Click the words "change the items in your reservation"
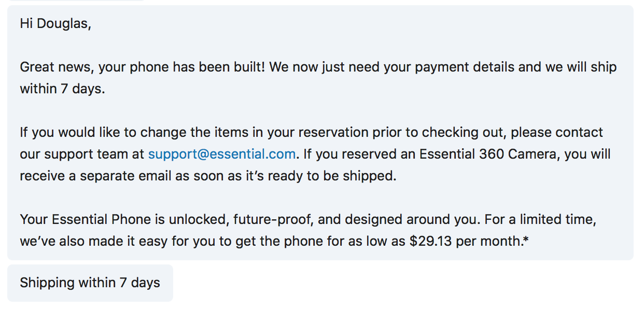Viewport: 644px width, 309px height. tap(255, 132)
